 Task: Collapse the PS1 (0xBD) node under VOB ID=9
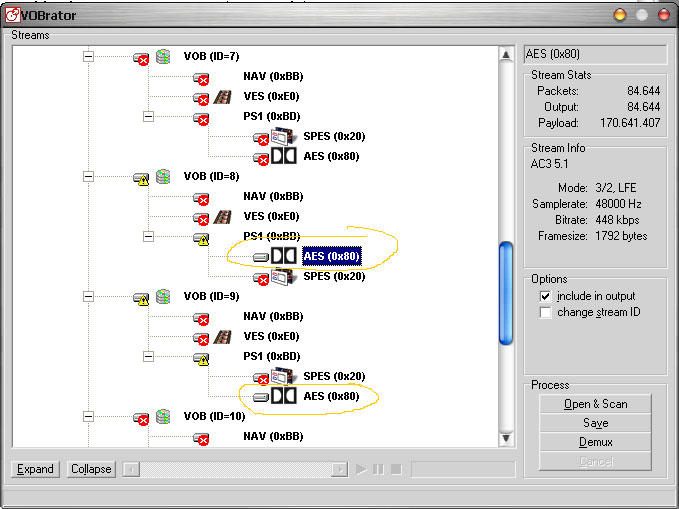(149, 356)
